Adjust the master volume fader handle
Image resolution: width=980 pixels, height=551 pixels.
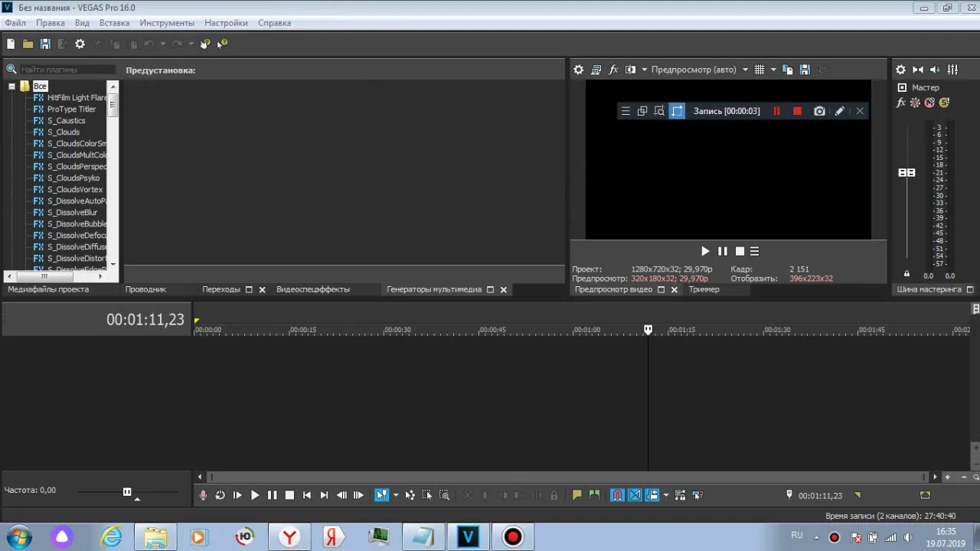click(906, 173)
